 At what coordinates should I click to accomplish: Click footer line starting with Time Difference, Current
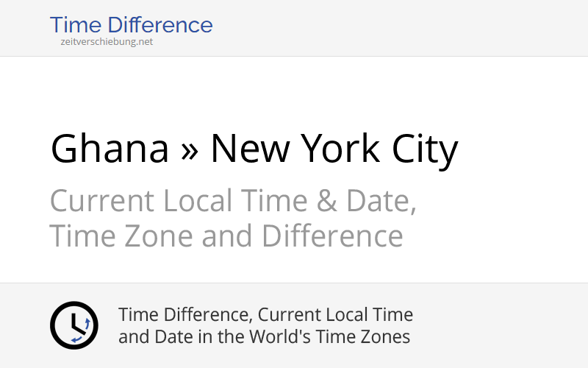tap(265, 315)
